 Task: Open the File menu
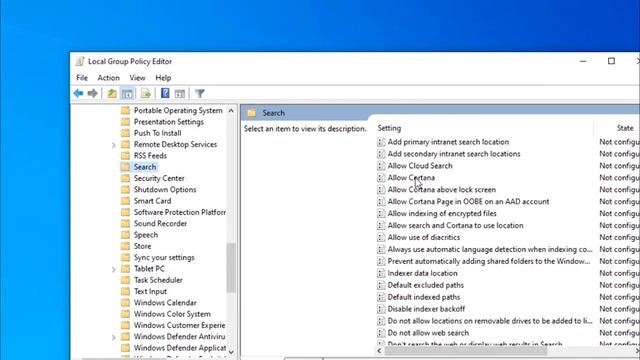click(82, 78)
